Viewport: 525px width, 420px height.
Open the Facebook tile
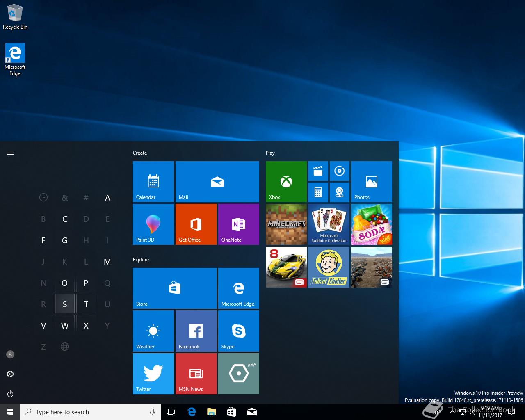196,331
